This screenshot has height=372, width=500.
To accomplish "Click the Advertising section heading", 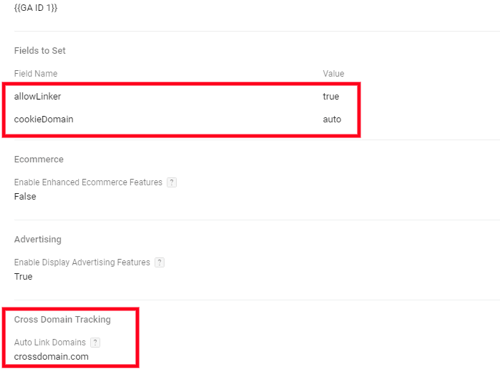I will pyautogui.click(x=38, y=240).
